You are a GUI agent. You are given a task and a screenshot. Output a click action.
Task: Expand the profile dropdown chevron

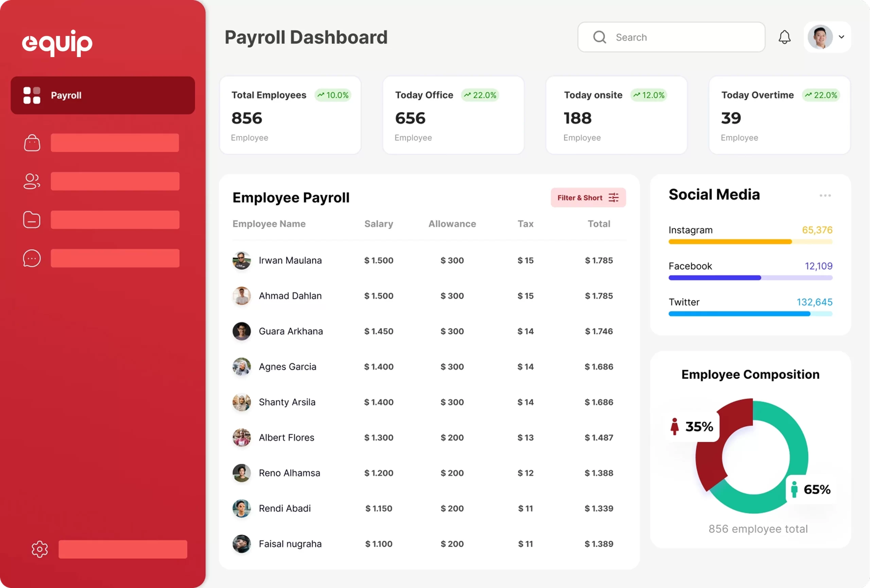pos(841,37)
